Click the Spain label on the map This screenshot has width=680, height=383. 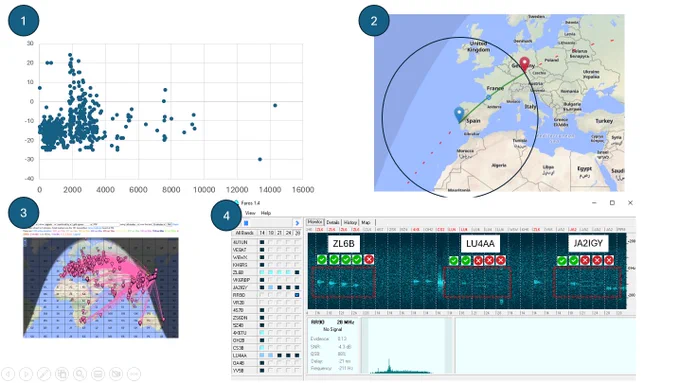473,121
